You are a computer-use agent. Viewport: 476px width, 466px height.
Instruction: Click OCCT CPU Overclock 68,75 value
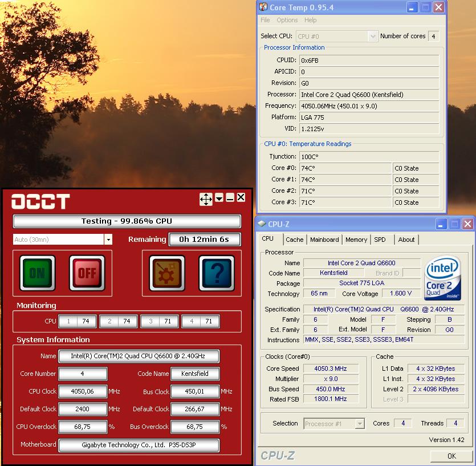pos(83,427)
